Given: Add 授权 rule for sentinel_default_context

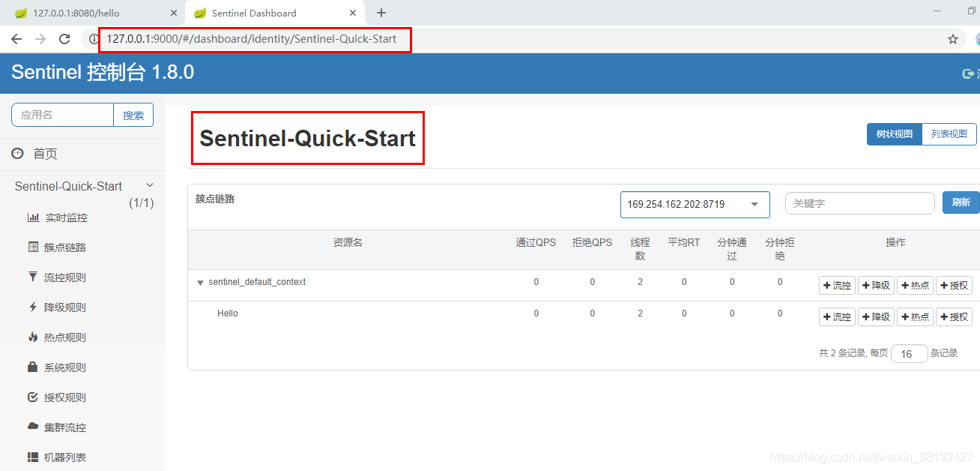Looking at the screenshot, I should [x=954, y=285].
